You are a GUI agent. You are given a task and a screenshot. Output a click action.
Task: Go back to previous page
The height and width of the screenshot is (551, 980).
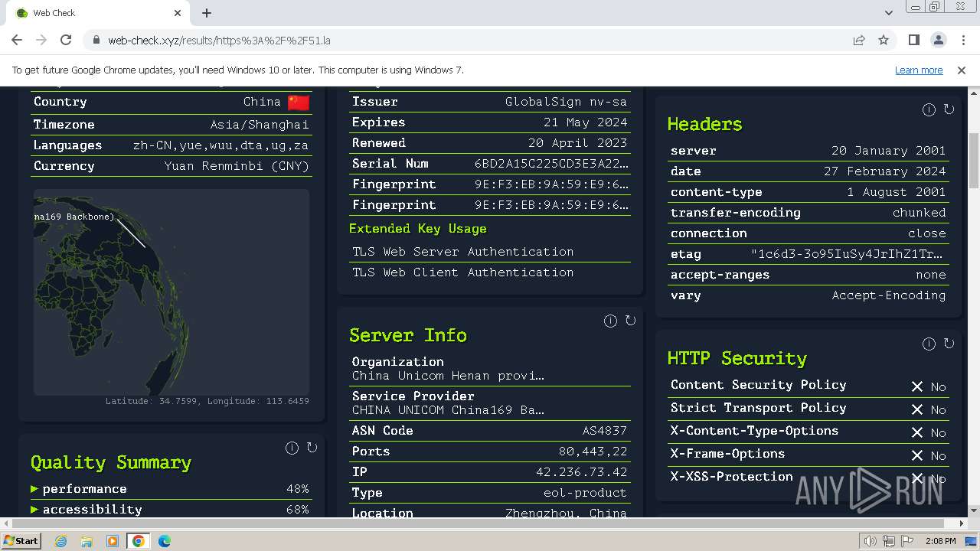click(x=17, y=40)
